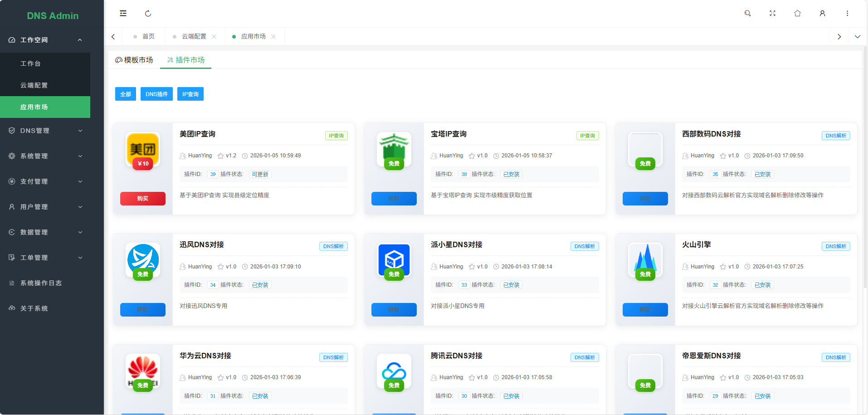Open the search magnifier icon

coord(747,14)
